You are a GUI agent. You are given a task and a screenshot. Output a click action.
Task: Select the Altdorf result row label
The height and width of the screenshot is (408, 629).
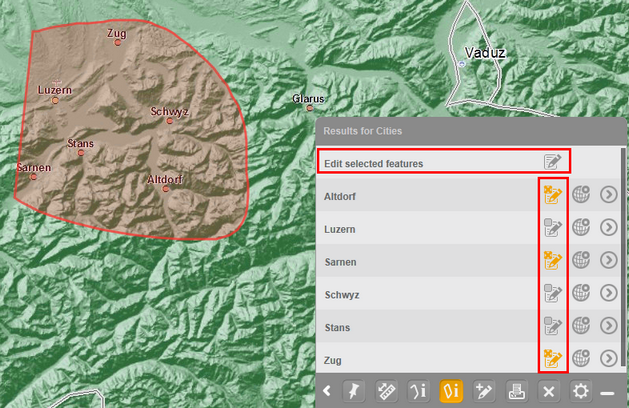pyautogui.click(x=340, y=197)
